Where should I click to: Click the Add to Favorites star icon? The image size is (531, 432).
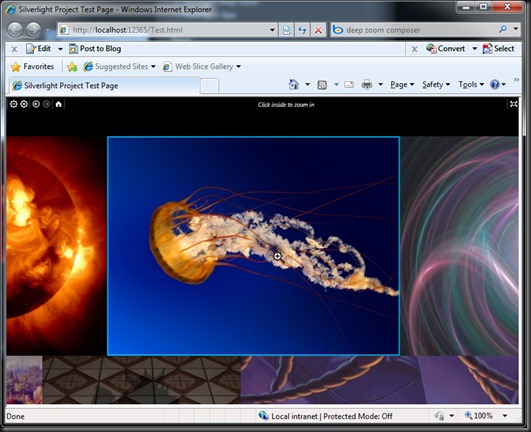pyautogui.click(x=72, y=67)
